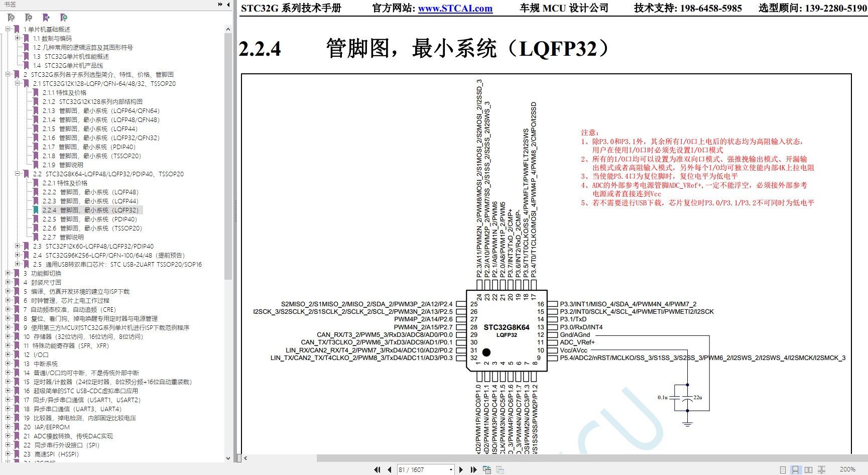Click the bookmark panel scroll-up arrow
Screen dimensions: 868x475
(x=228, y=30)
